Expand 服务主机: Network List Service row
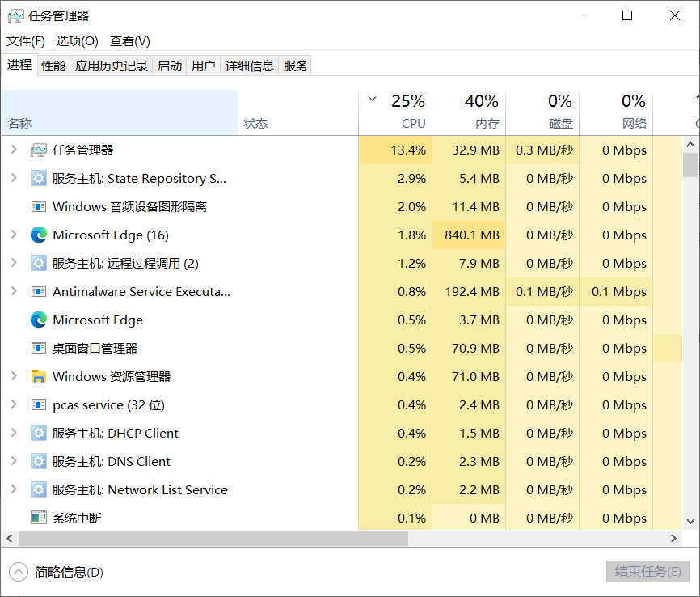 14,489
